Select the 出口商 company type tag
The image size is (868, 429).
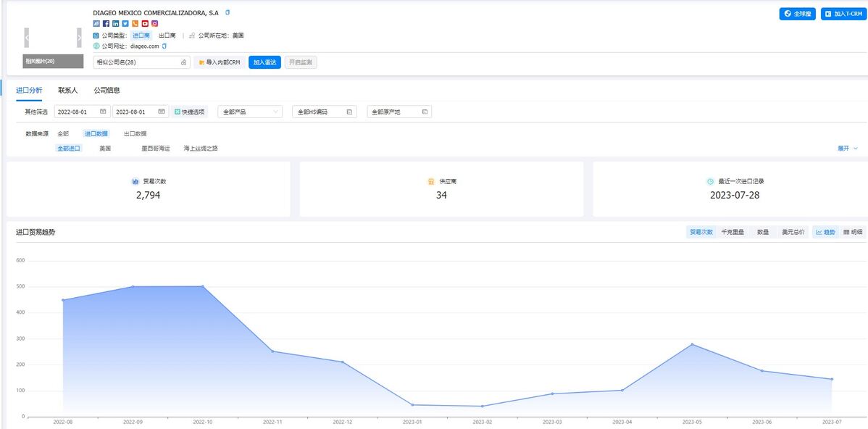pos(167,36)
